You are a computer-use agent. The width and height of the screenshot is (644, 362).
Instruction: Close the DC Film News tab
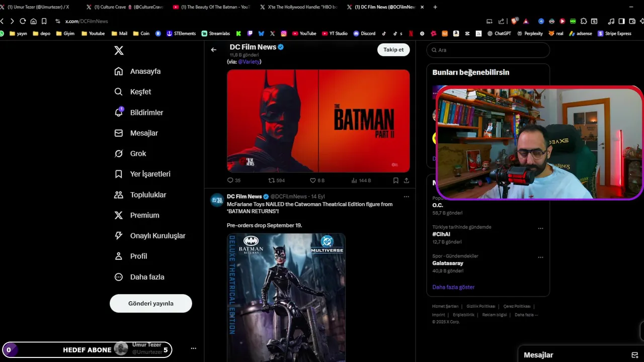[x=422, y=7]
